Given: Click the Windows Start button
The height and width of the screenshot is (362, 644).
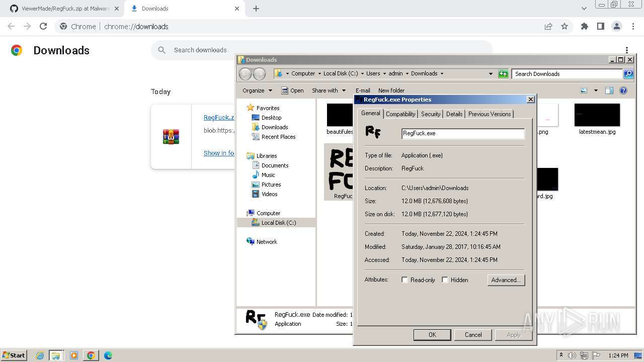Looking at the screenshot, I should click(x=14, y=355).
